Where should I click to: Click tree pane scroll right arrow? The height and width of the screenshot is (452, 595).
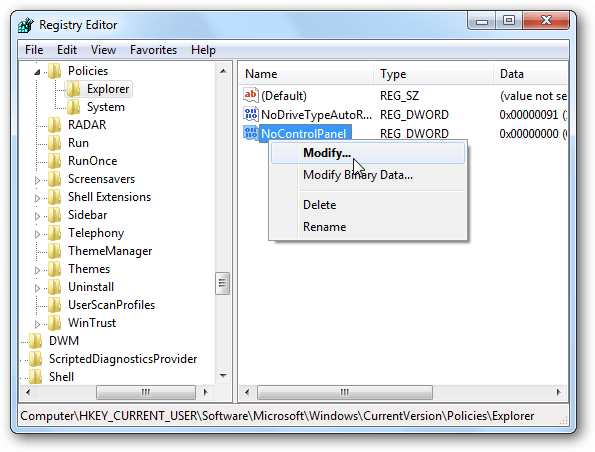[x=205, y=392]
